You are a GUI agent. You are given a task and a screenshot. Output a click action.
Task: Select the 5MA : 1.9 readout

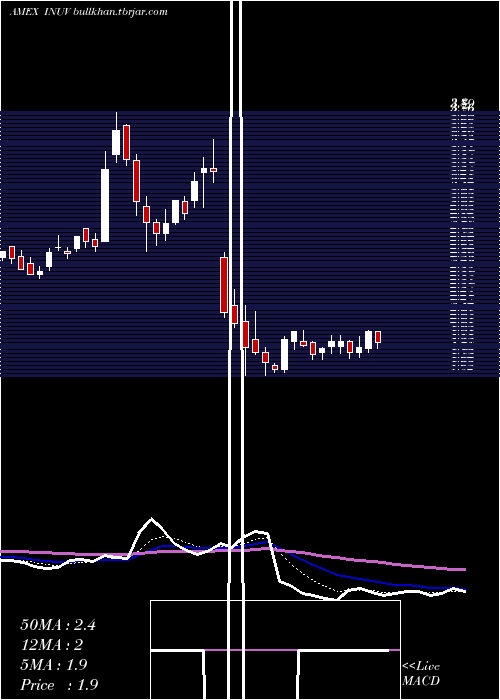tap(54, 665)
